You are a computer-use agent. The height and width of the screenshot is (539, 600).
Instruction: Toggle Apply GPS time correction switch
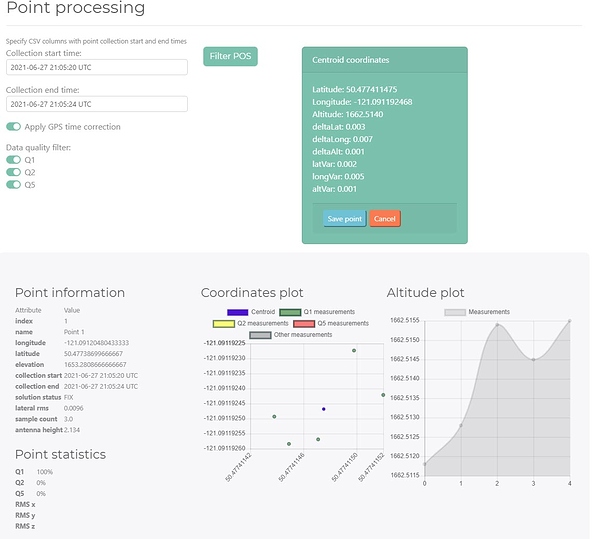(x=13, y=127)
